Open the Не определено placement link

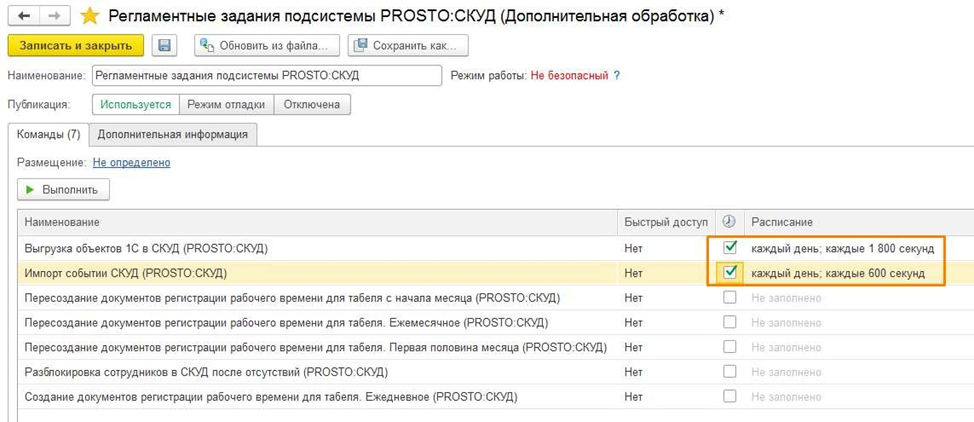[131, 162]
